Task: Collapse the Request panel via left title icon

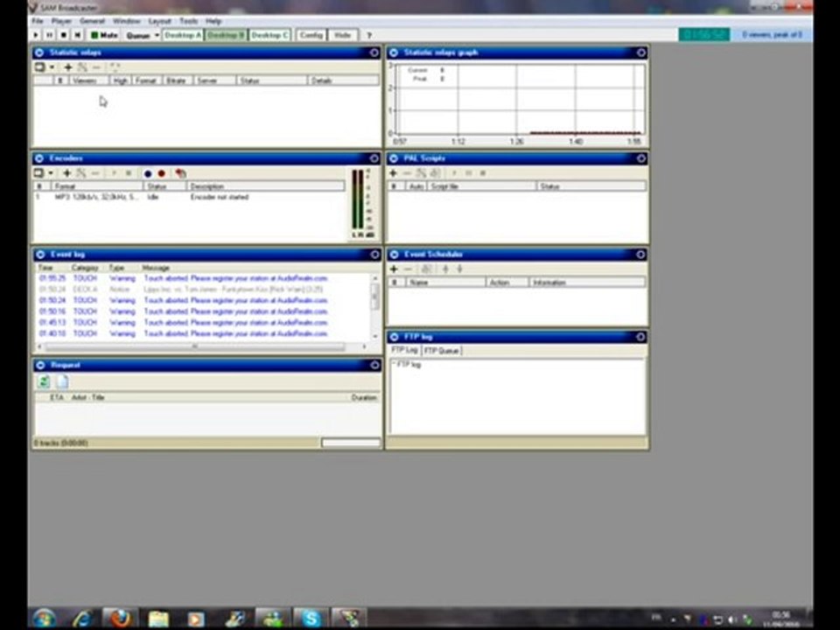Action: click(40, 366)
